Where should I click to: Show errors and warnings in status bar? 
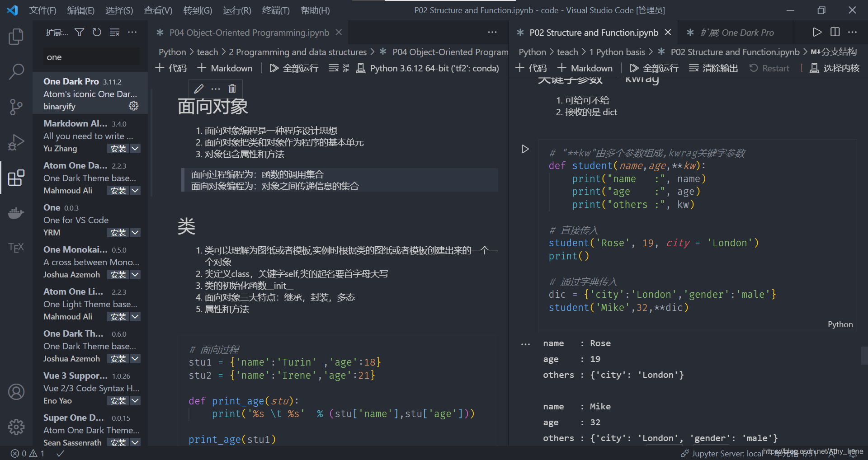click(28, 453)
